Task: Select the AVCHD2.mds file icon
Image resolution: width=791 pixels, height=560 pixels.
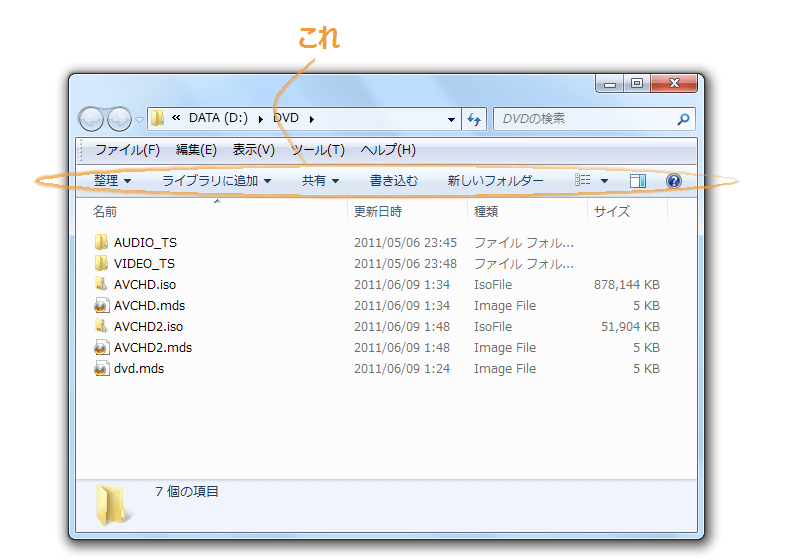Action: [x=101, y=347]
